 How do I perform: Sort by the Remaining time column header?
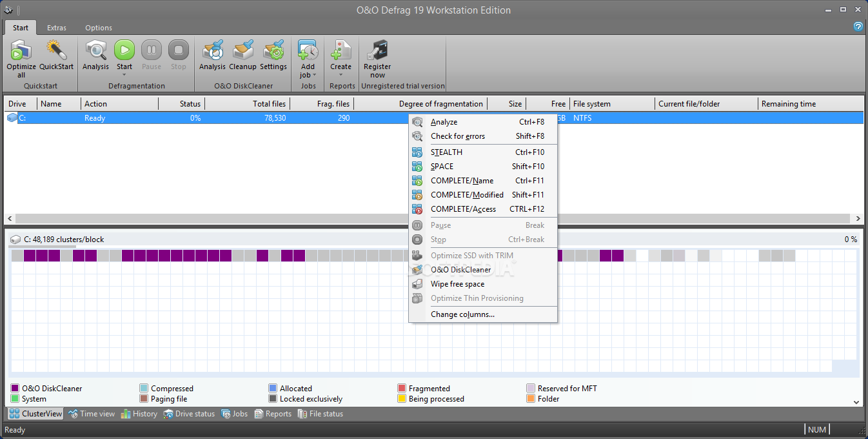[x=811, y=104]
